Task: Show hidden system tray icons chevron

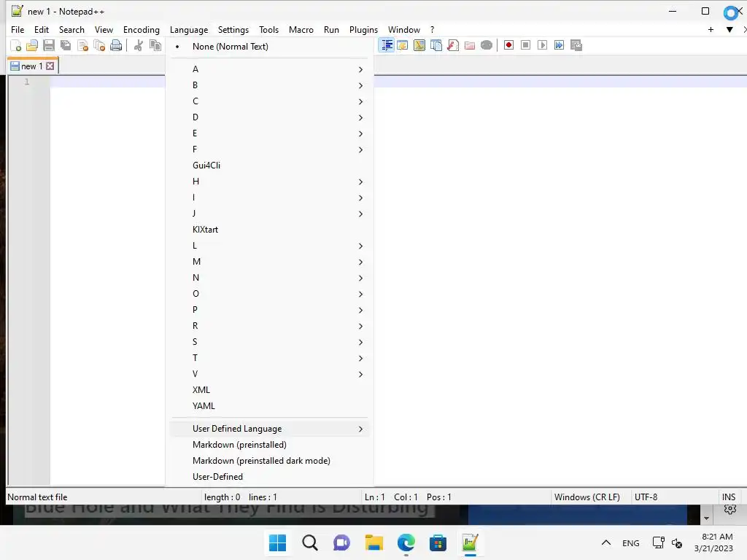Action: [x=606, y=542]
